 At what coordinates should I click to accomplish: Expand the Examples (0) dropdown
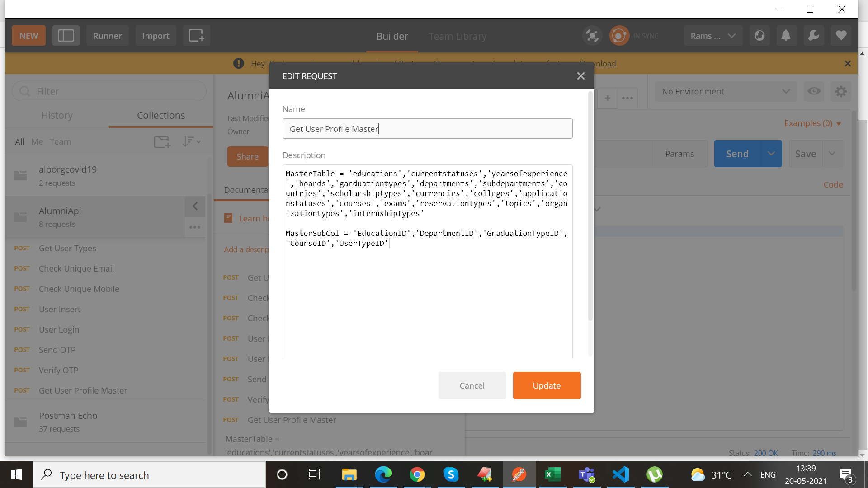[812, 123]
